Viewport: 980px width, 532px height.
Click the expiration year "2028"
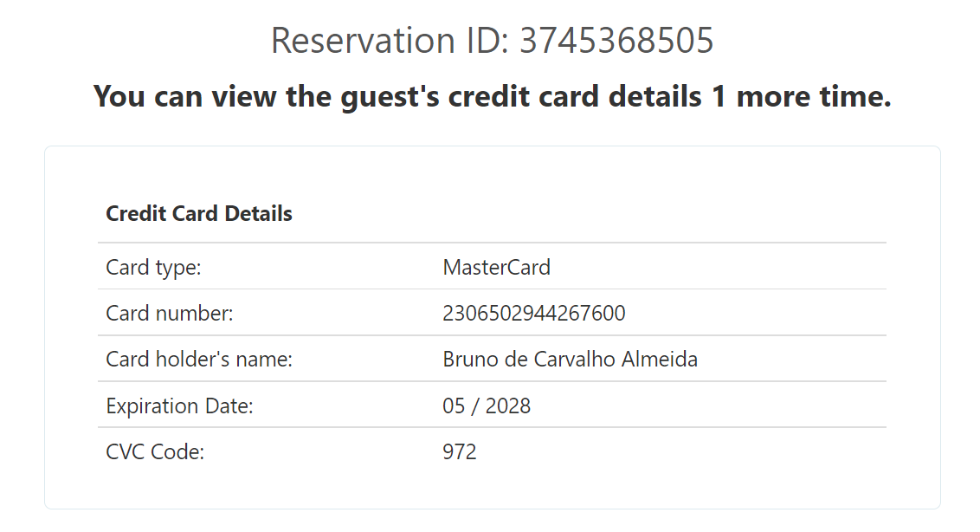click(x=507, y=405)
